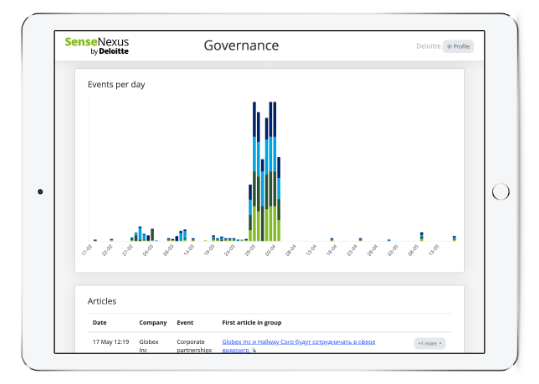Expand the +1 more dropdown

point(430,343)
